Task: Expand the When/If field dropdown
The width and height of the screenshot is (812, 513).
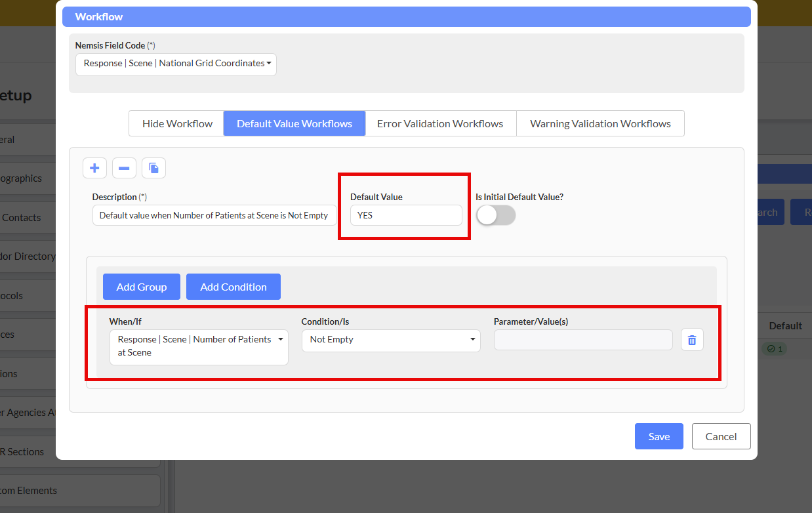Action: (x=199, y=346)
